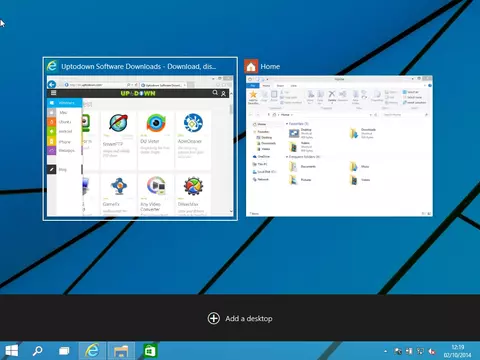Click the Uptodown logo in the header
The width and height of the screenshot is (480, 360).
(138, 93)
